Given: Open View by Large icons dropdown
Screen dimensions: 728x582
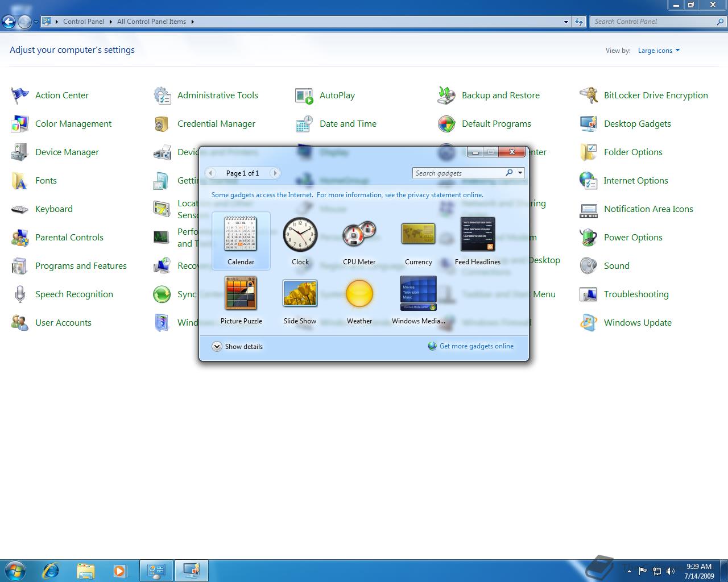Looking at the screenshot, I should [x=659, y=51].
